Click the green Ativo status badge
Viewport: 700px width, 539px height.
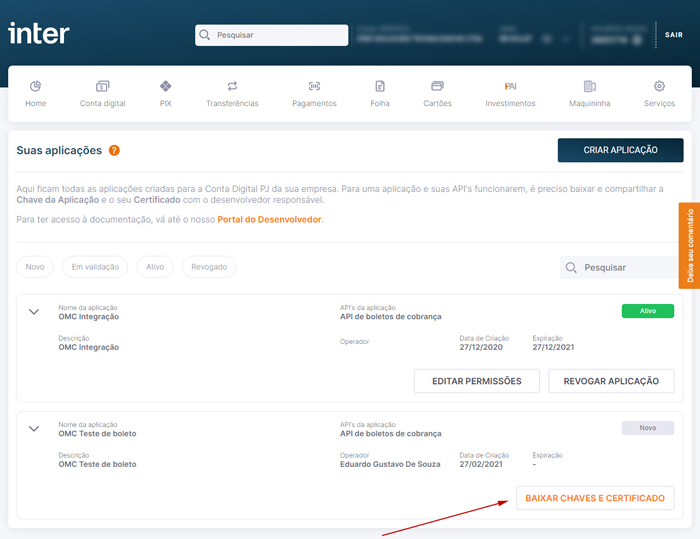[x=648, y=311]
